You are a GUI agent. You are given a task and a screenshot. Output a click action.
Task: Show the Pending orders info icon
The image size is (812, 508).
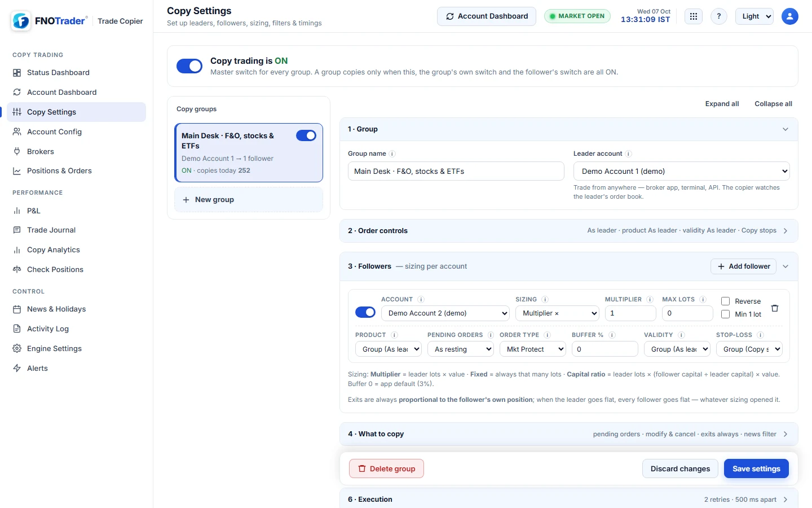(x=491, y=335)
